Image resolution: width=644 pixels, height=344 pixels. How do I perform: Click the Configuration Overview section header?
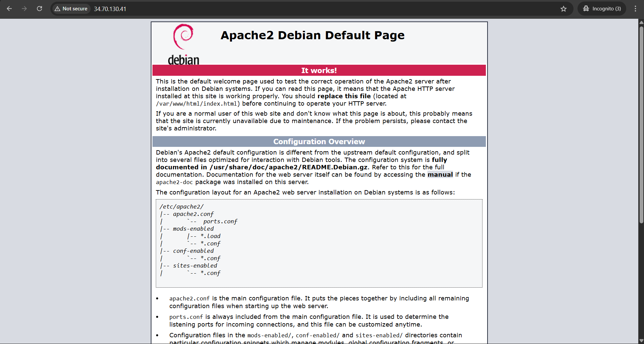319,141
